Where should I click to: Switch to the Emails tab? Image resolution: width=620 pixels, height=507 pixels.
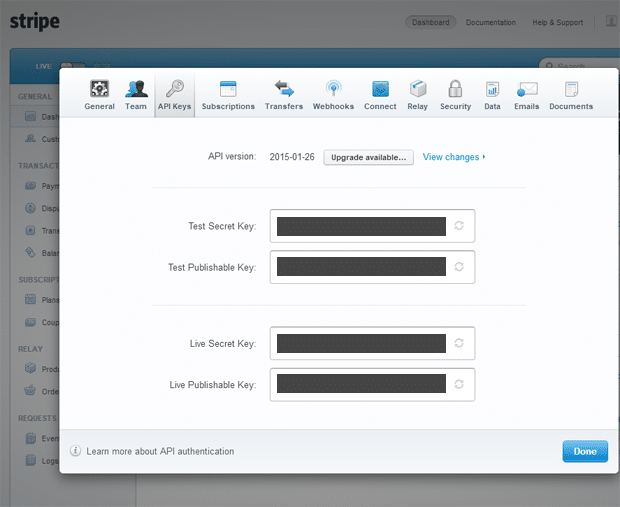tap(527, 95)
